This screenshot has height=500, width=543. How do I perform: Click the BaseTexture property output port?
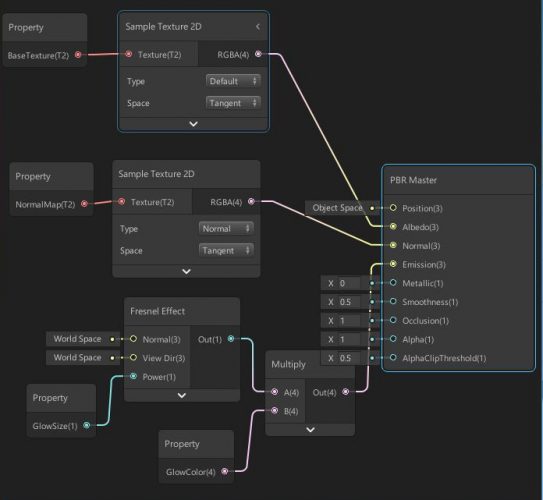click(78, 55)
